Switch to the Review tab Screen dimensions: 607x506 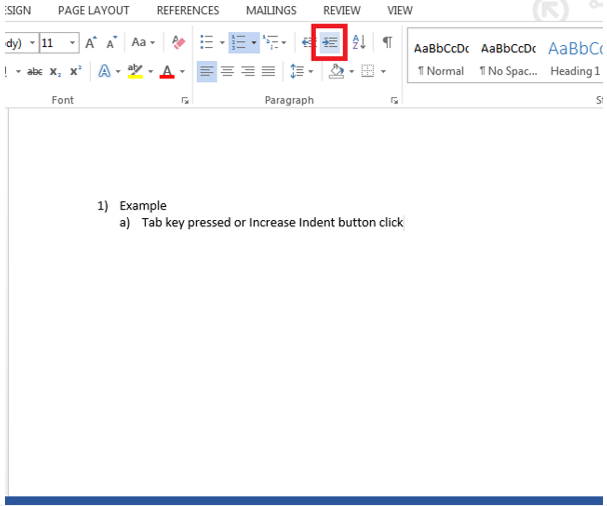(x=342, y=10)
